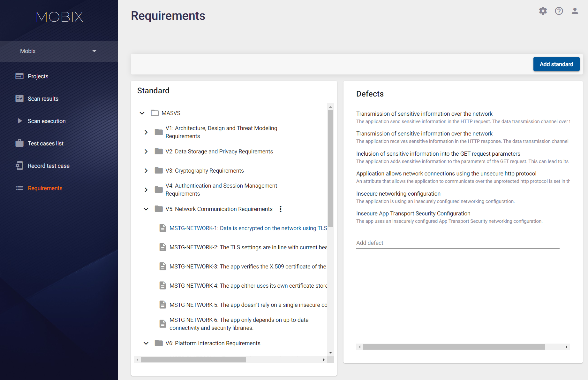Viewport: 588px width, 380px height.
Task: Click the V1 Architecture folder icon
Action: click(159, 132)
